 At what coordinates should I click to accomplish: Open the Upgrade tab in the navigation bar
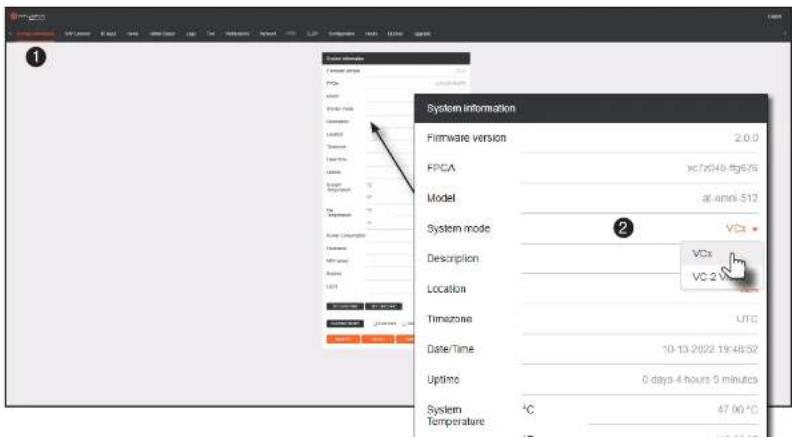click(x=422, y=34)
